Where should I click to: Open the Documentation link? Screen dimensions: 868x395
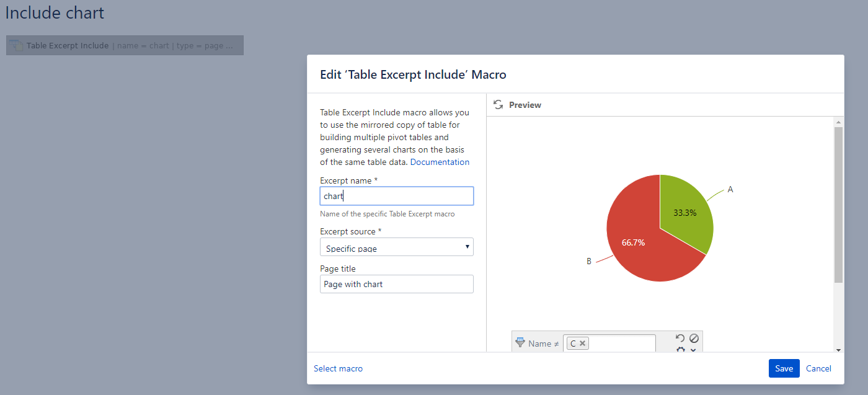440,162
